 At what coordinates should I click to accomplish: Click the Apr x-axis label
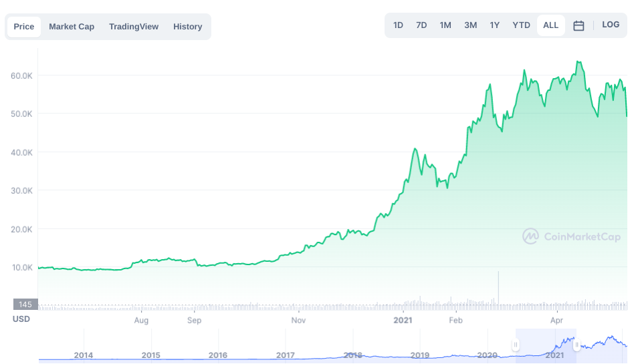pos(556,321)
